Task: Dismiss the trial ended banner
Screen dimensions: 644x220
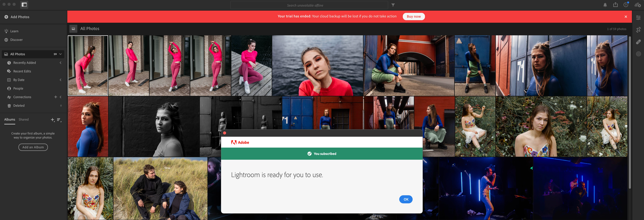Action: 625,17
